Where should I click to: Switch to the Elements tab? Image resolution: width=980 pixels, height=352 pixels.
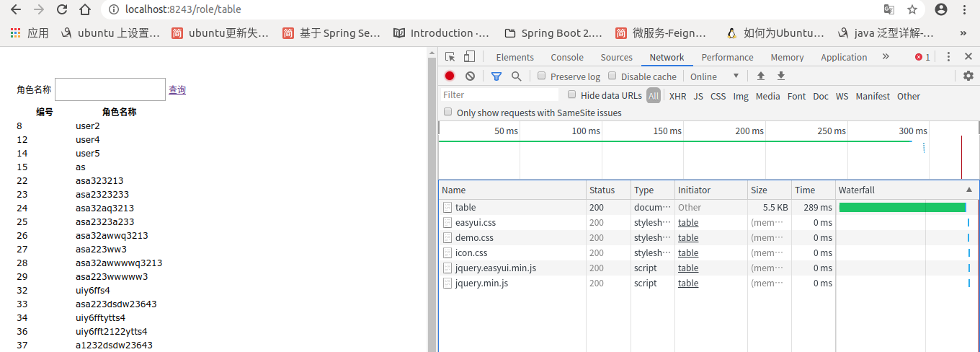[x=514, y=57]
